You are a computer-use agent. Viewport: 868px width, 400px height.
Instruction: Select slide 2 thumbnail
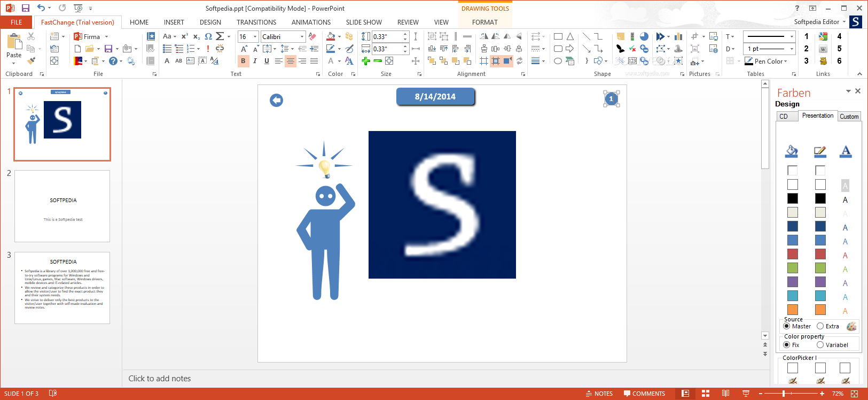[62, 206]
